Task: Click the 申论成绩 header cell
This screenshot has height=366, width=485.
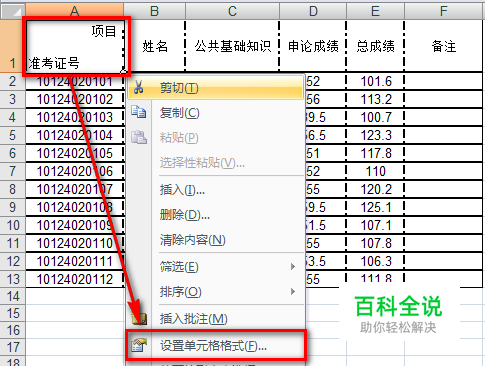Action: pos(313,46)
